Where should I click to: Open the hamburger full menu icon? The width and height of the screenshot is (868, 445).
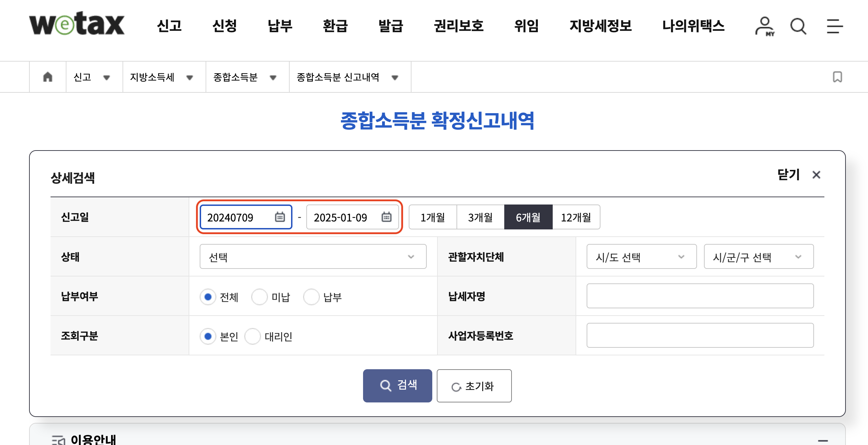coord(834,26)
